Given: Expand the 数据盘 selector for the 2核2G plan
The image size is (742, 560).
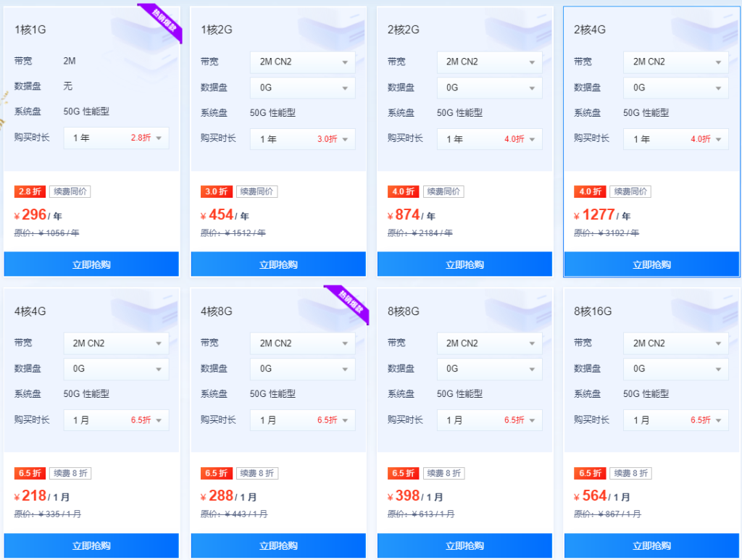Looking at the screenshot, I should coord(489,88).
